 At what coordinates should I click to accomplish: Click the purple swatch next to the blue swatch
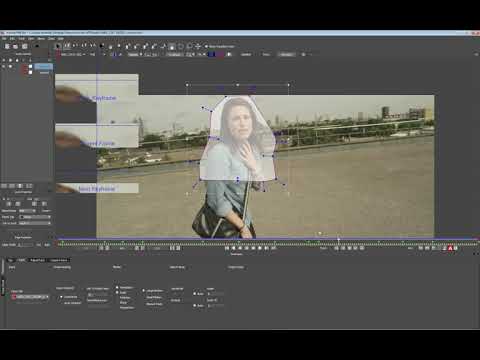(220, 54)
